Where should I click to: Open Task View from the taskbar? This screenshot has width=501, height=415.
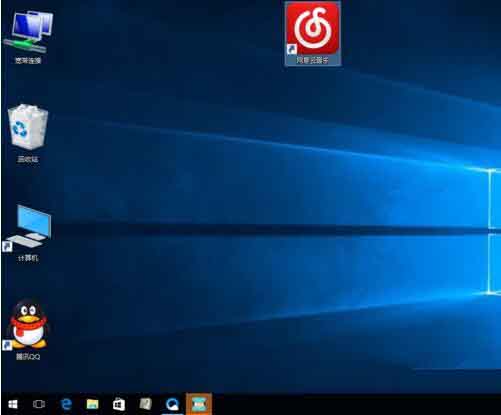pos(39,404)
